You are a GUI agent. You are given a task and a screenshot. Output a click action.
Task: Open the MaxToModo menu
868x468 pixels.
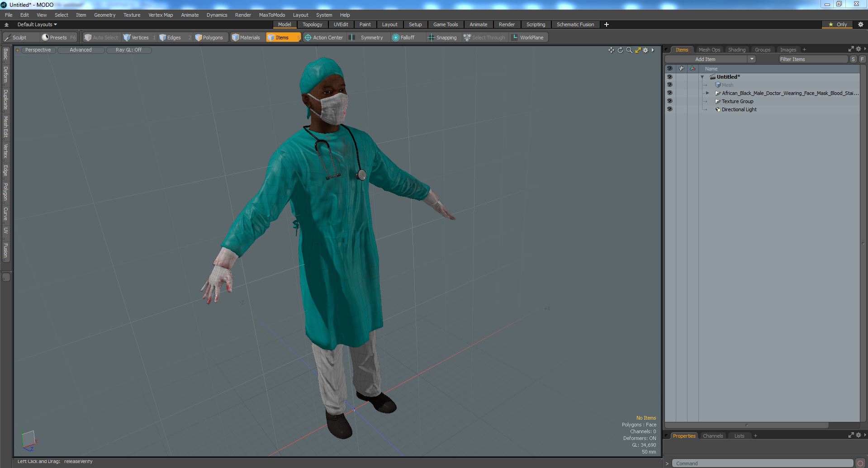(272, 15)
